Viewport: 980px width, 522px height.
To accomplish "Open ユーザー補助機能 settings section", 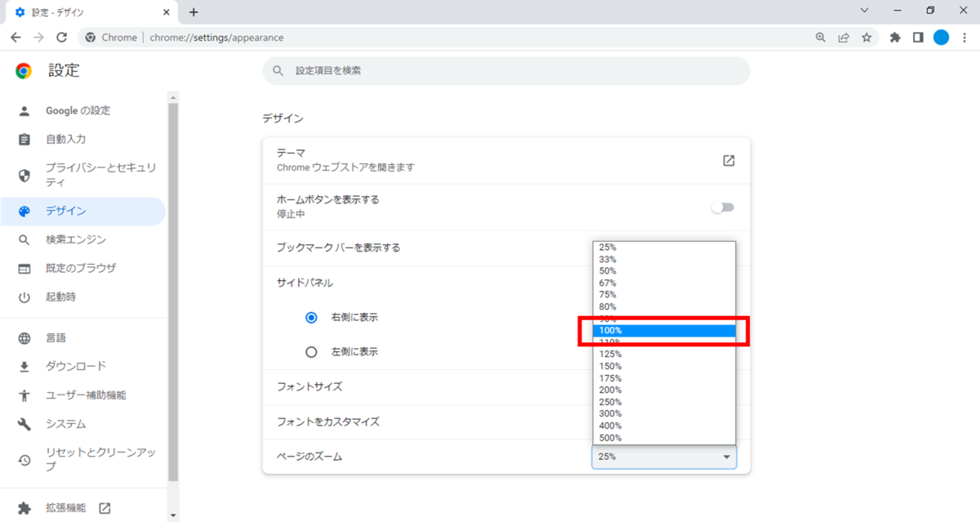I will 83,395.
